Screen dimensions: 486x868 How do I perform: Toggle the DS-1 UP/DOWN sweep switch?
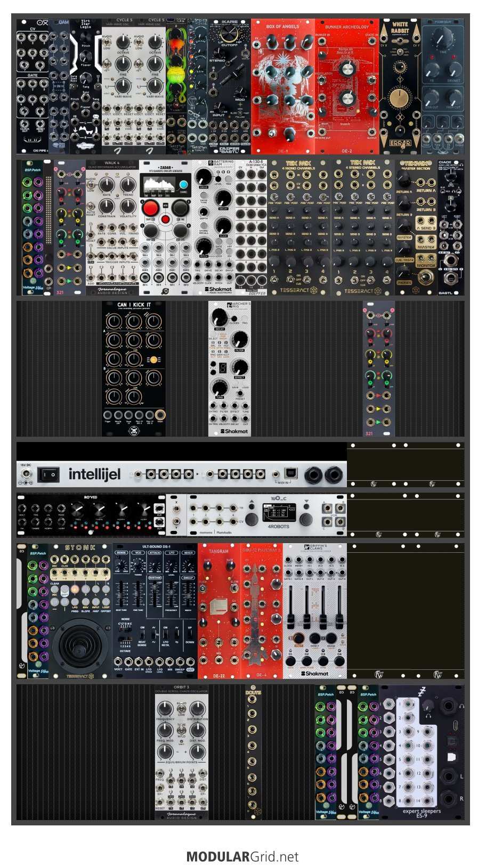click(190, 635)
